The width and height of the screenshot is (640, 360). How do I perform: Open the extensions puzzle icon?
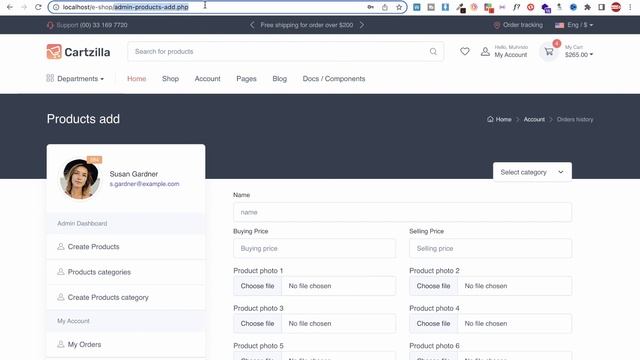(587, 7)
